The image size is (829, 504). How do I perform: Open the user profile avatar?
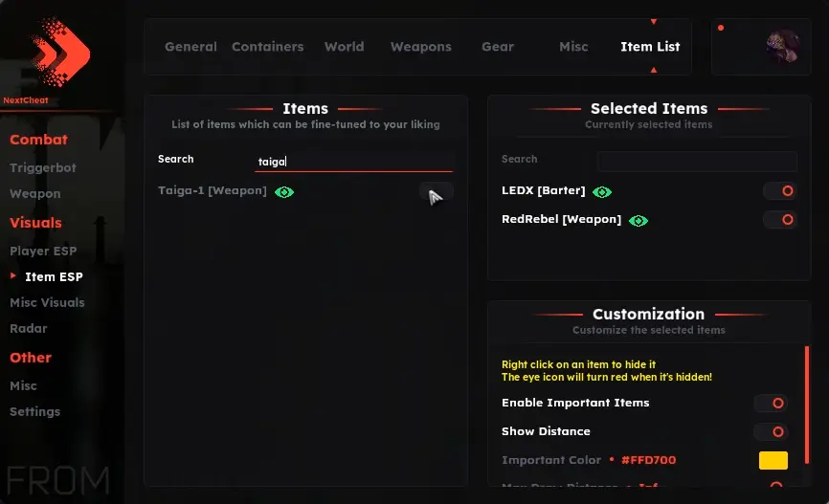[783, 47]
